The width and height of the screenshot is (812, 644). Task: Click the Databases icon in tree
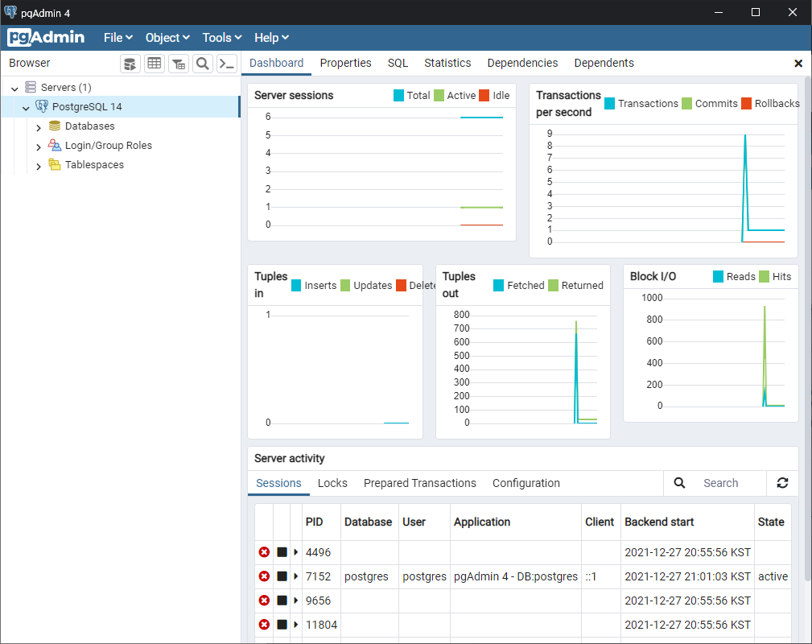tap(55, 126)
